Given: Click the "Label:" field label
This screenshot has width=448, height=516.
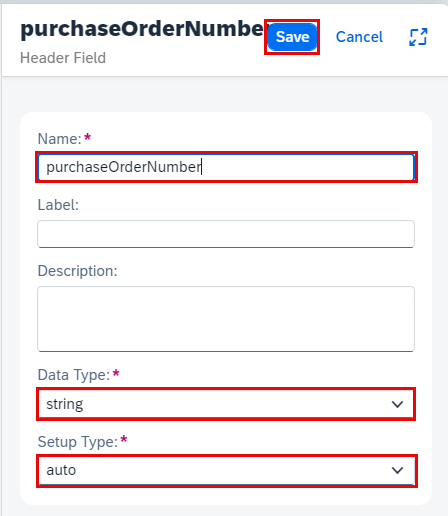Looking at the screenshot, I should (58, 205).
